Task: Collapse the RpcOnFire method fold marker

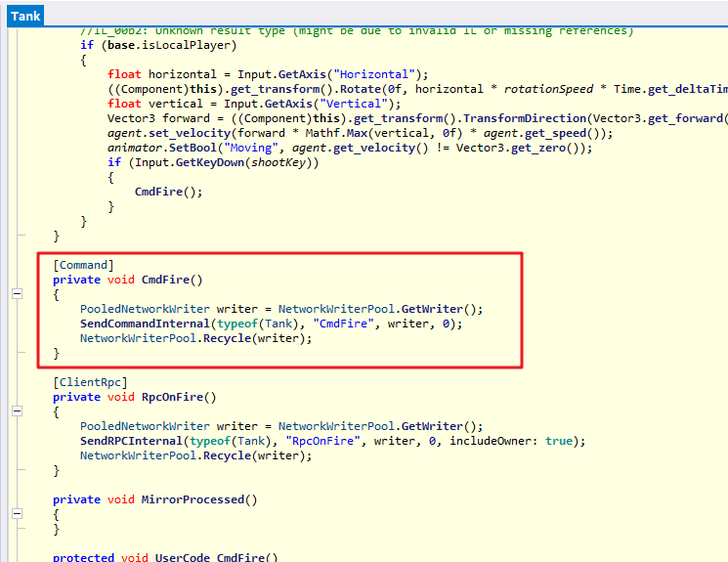Action: pos(18,411)
